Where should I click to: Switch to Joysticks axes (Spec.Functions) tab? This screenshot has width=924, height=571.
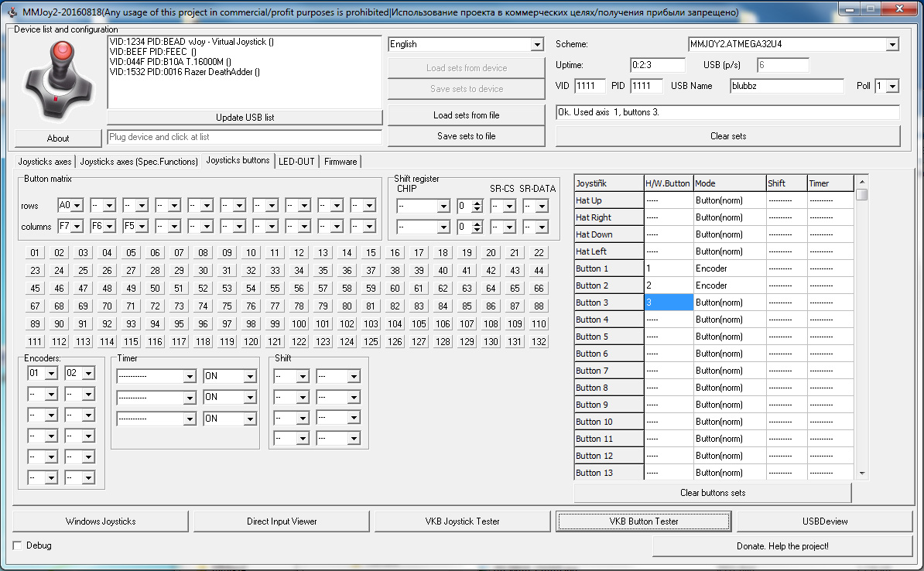tap(139, 162)
